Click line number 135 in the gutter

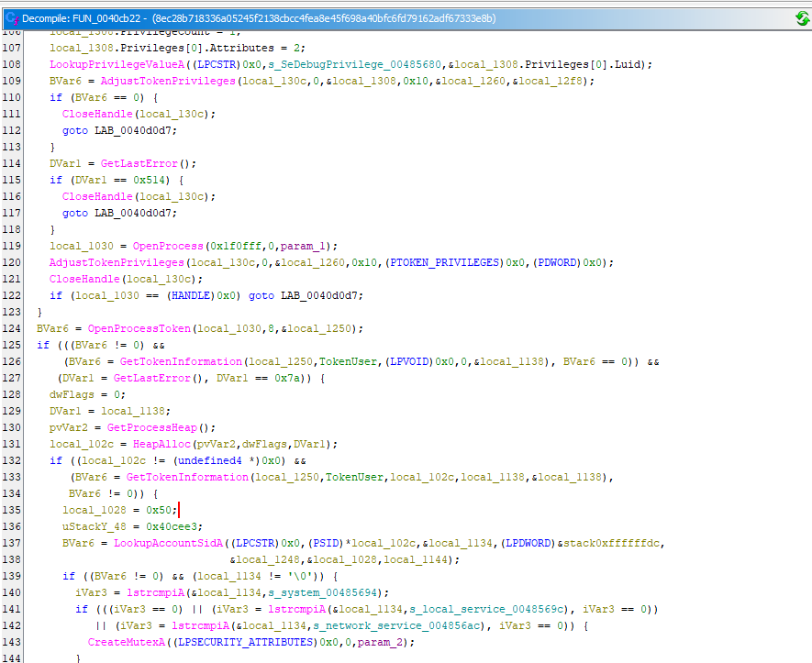12,510
